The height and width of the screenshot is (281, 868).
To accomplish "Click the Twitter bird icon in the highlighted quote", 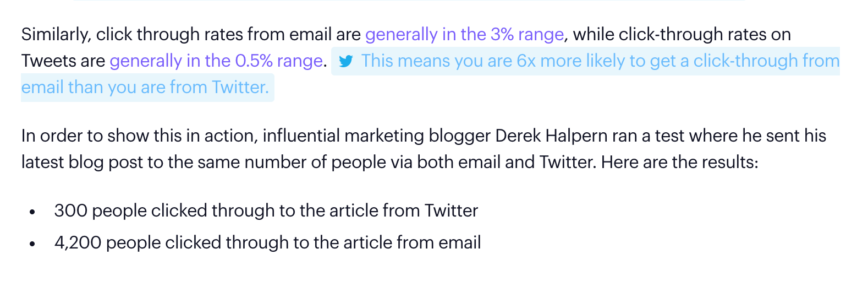I will 346,61.
